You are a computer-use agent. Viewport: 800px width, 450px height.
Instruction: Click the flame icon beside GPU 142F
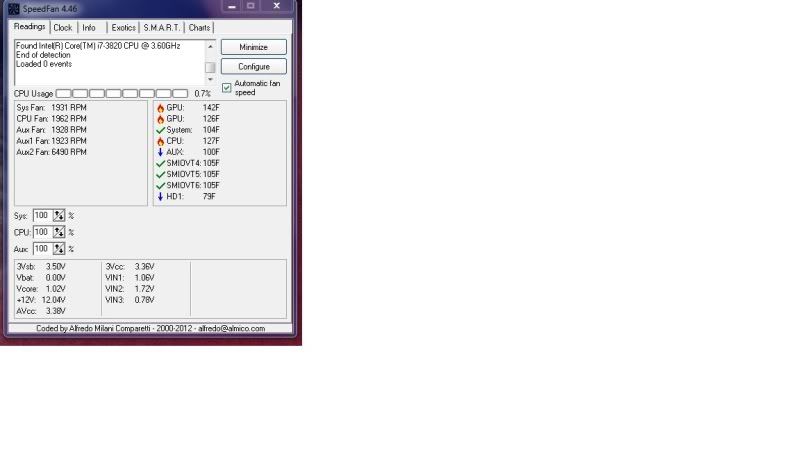[x=161, y=108]
